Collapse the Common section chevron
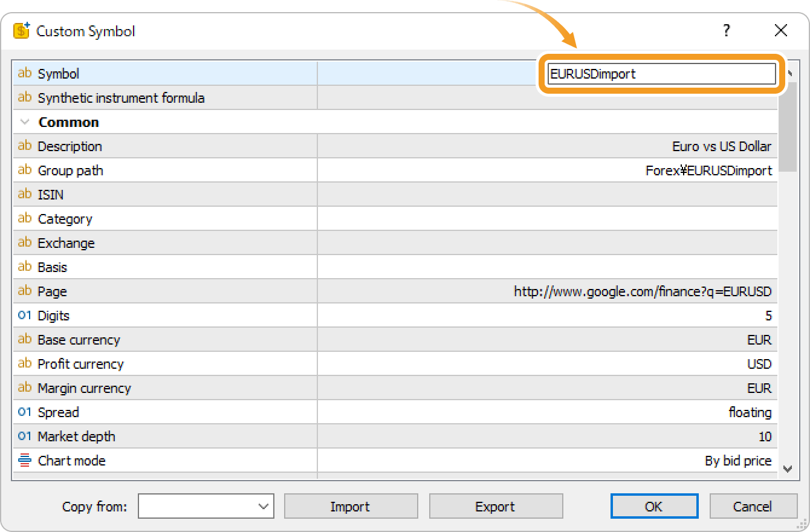The width and height of the screenshot is (810, 532). coord(25,122)
